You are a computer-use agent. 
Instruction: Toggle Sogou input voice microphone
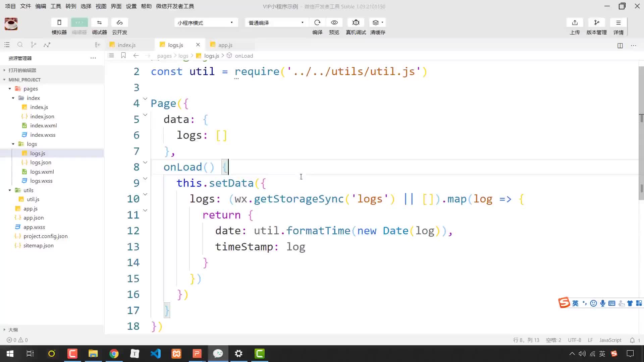[x=603, y=303]
